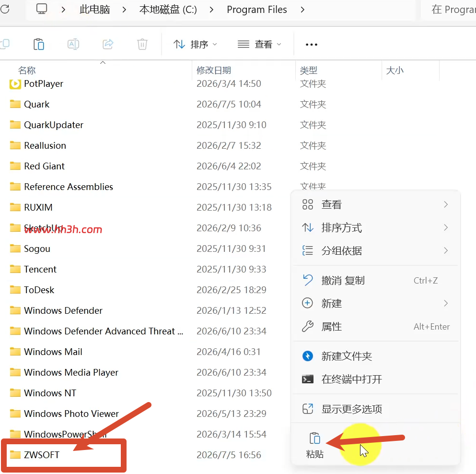Click the computer monitor icon in breadcrumb

(42, 9)
